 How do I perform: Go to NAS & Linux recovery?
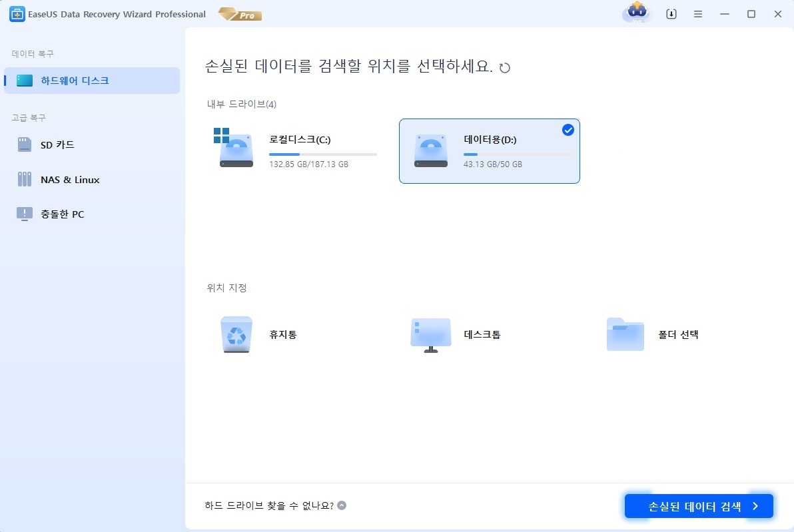(69, 179)
